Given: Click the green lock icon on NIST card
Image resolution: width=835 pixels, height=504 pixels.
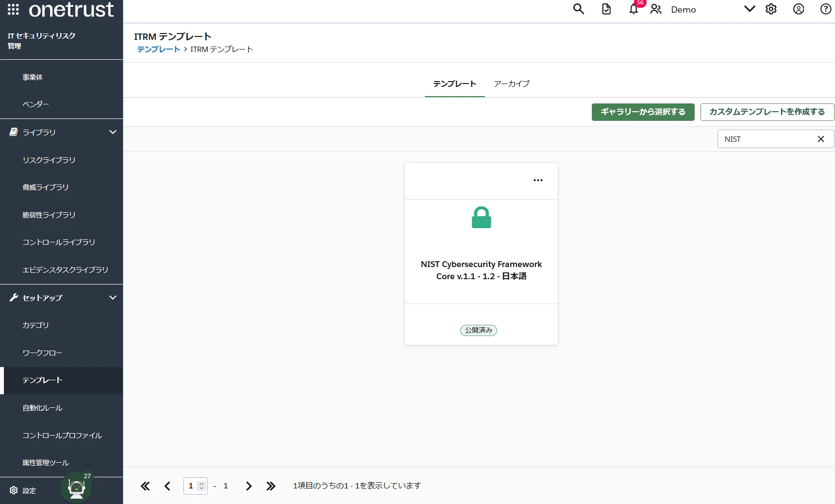Looking at the screenshot, I should (482, 218).
